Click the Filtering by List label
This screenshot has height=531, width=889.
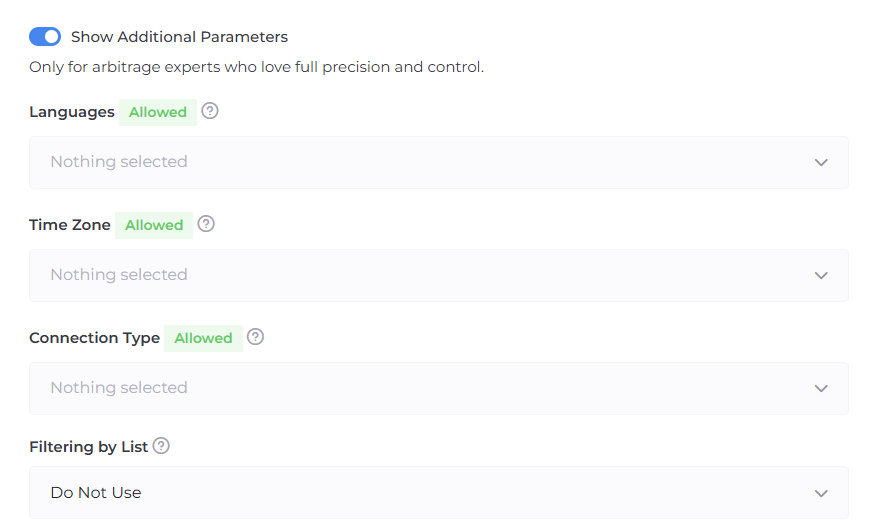click(x=88, y=447)
